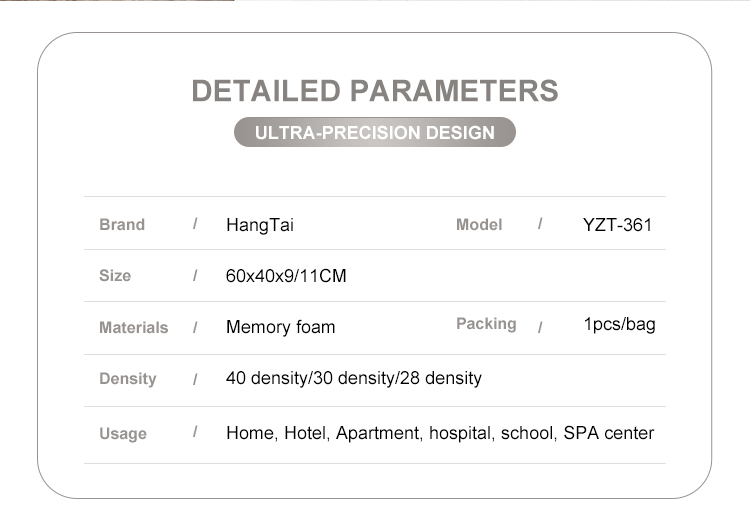Select the Materials row label
Image resolution: width=750 pixels, height=522 pixels.
pyautogui.click(x=133, y=327)
